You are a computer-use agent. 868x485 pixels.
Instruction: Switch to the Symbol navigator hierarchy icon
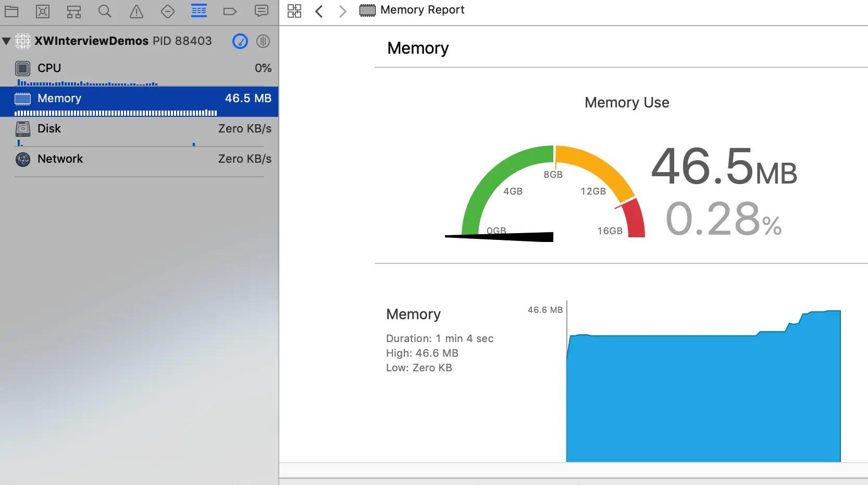[74, 11]
